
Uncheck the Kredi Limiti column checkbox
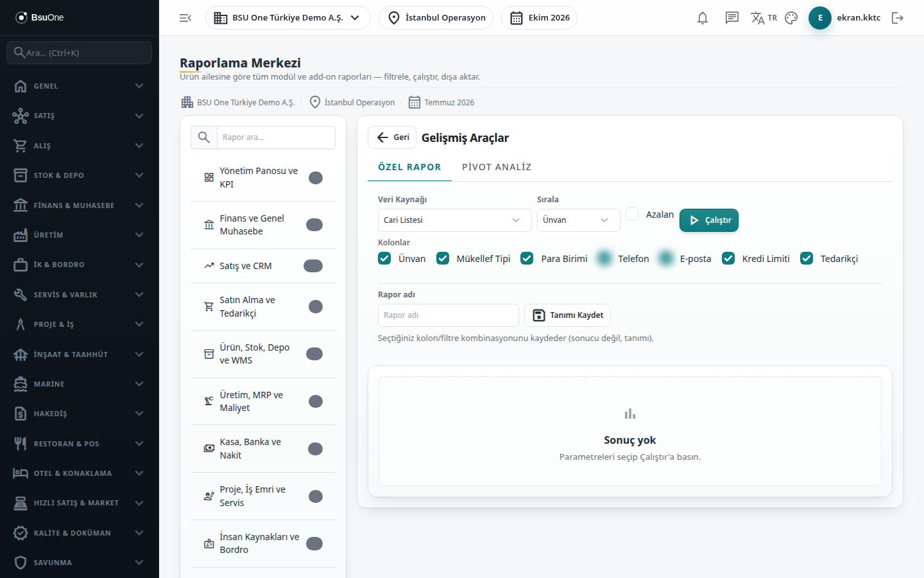click(x=728, y=258)
